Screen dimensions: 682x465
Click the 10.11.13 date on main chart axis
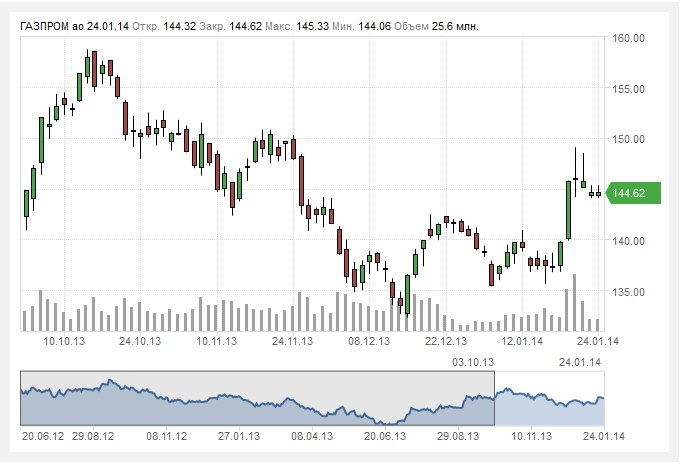click(x=216, y=341)
